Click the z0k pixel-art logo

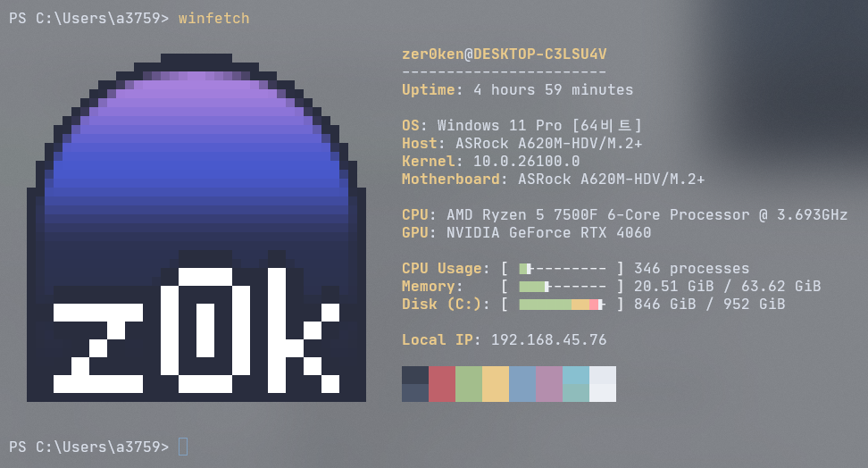(x=196, y=228)
